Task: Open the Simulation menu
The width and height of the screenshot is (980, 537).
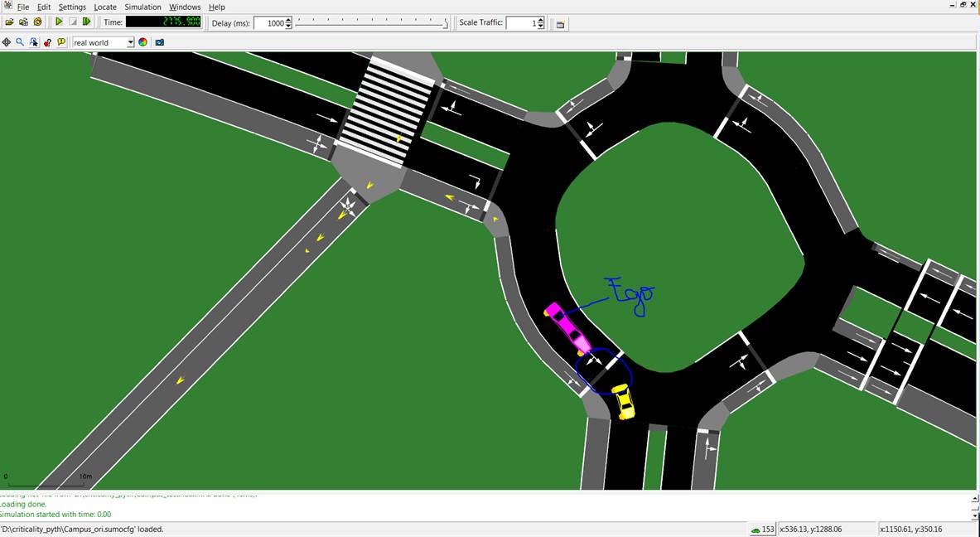Action: coord(142,7)
